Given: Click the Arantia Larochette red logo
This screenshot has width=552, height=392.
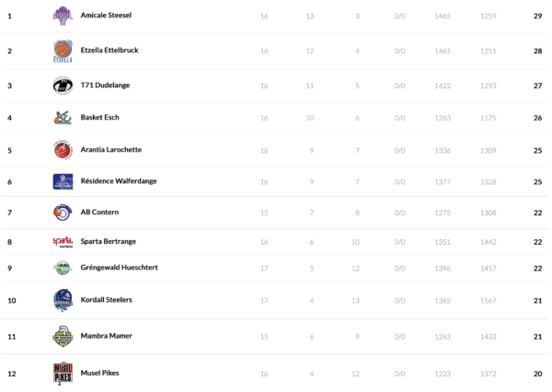Looking at the screenshot, I should point(63,150).
